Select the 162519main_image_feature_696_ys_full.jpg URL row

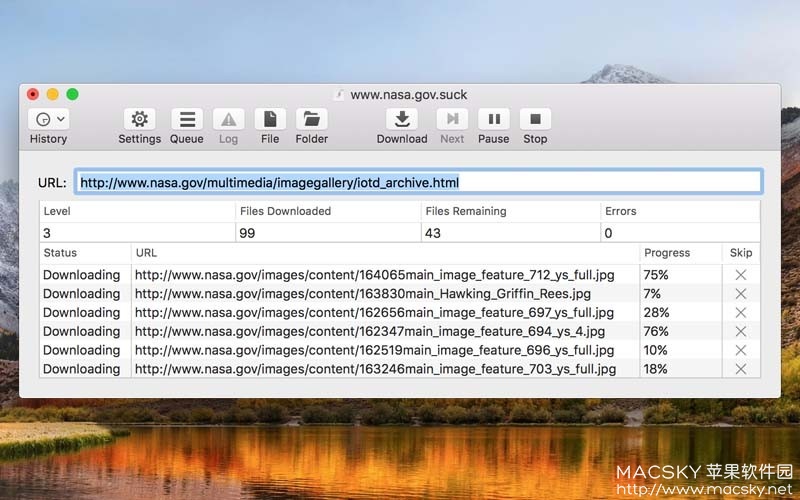[374, 351]
